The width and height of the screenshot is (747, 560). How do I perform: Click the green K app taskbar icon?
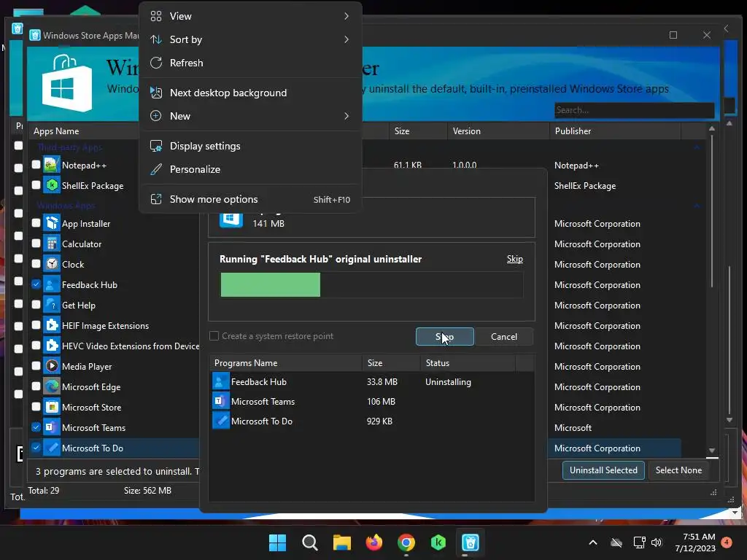(x=438, y=542)
